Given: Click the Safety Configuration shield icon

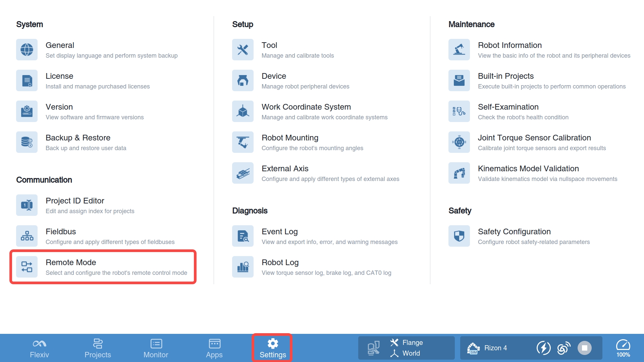Looking at the screenshot, I should coord(459,236).
